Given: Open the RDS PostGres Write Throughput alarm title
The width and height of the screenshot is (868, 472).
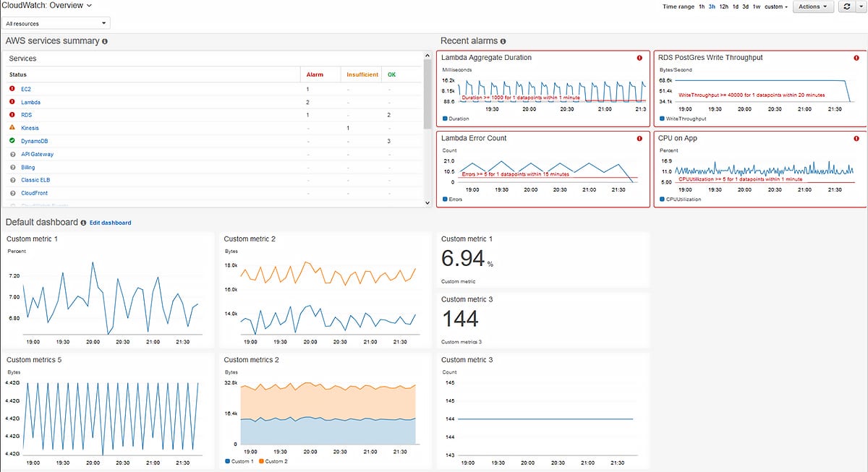Looking at the screenshot, I should pyautogui.click(x=710, y=58).
